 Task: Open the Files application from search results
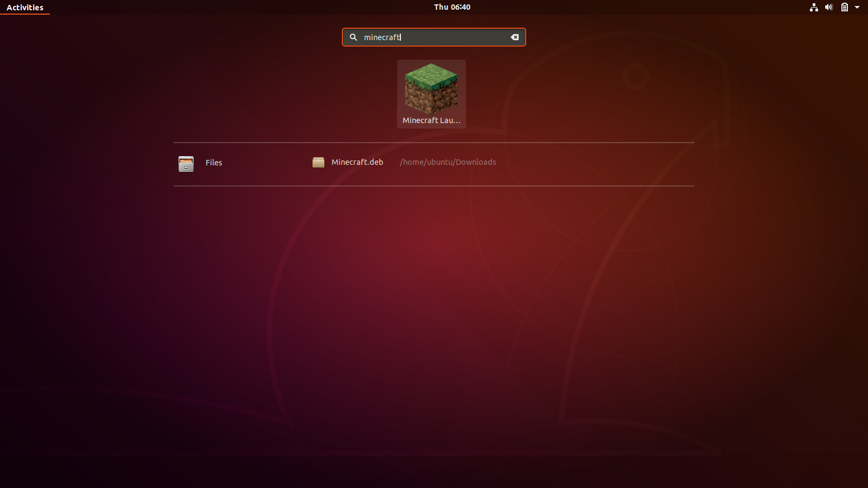pyautogui.click(x=213, y=163)
